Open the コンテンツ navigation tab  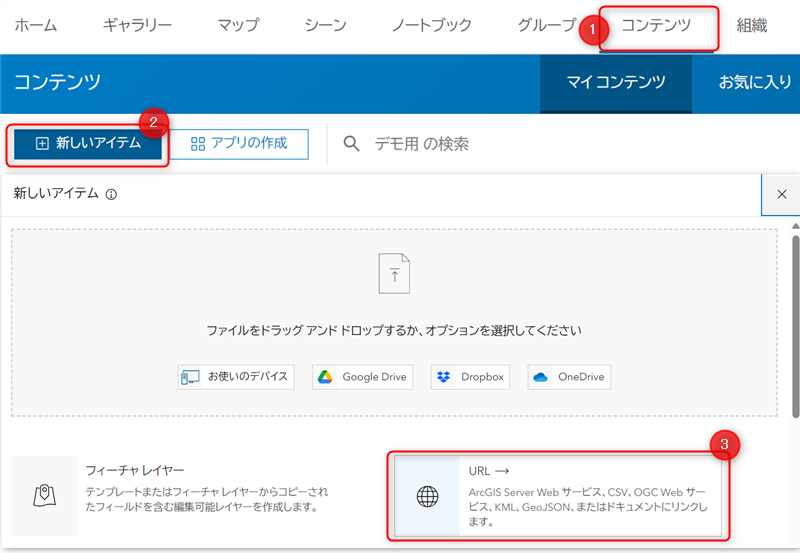coord(655,26)
